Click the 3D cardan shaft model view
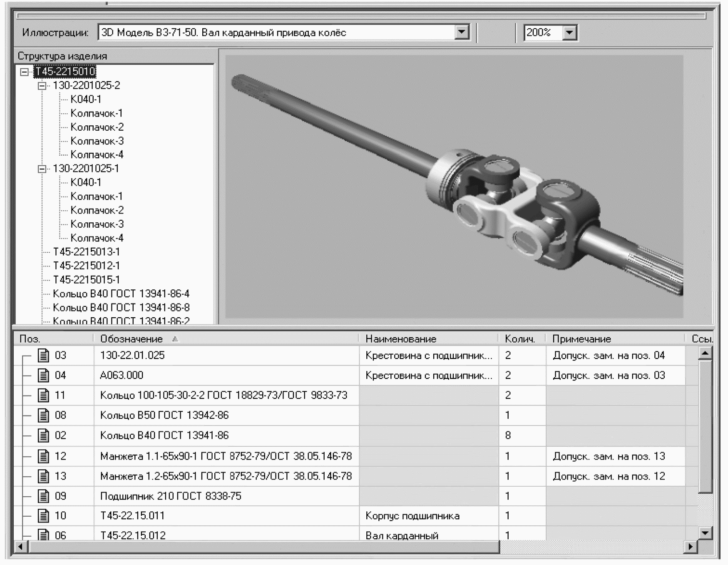Screen dimensions: 728x565 point(454,187)
